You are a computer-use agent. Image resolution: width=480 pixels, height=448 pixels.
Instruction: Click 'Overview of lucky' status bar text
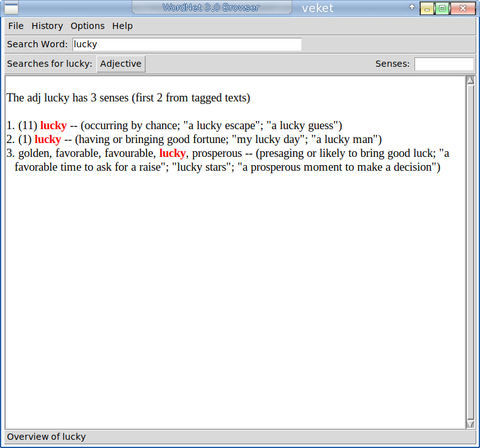[46, 437]
